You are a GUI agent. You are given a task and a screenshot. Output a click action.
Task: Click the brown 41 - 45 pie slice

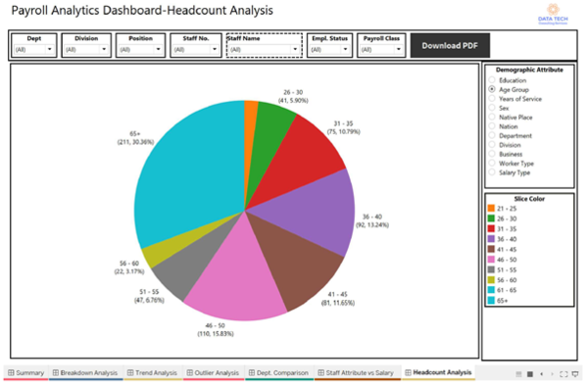(x=296, y=263)
